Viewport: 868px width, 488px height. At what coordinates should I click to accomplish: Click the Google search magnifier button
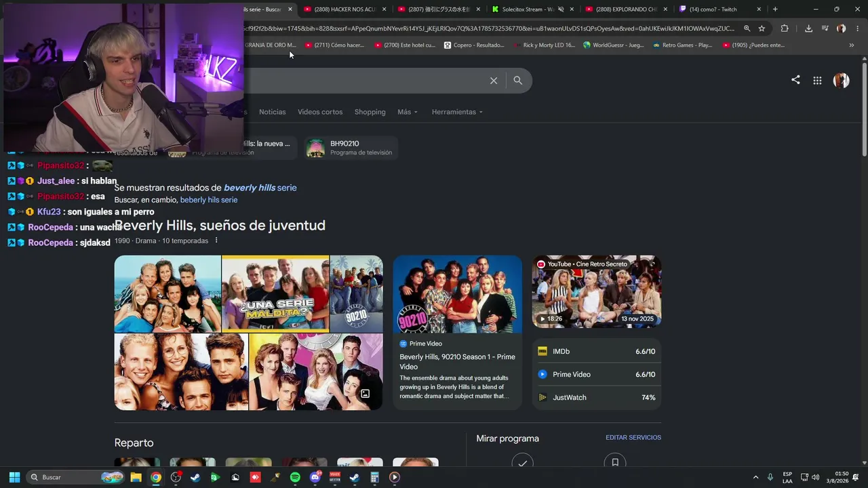[x=518, y=81]
